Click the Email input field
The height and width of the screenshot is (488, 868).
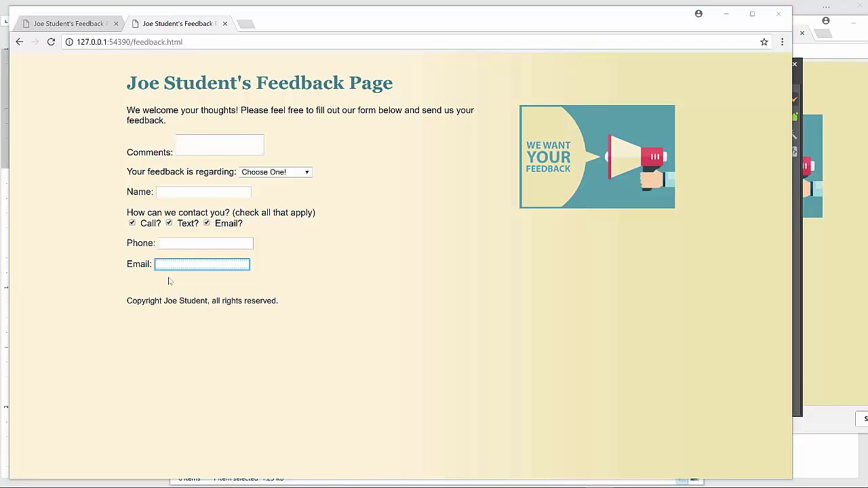pos(202,264)
